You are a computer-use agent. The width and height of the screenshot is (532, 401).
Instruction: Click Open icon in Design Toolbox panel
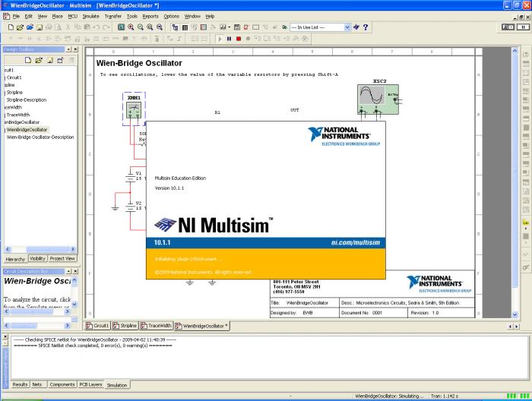pyautogui.click(x=39, y=60)
